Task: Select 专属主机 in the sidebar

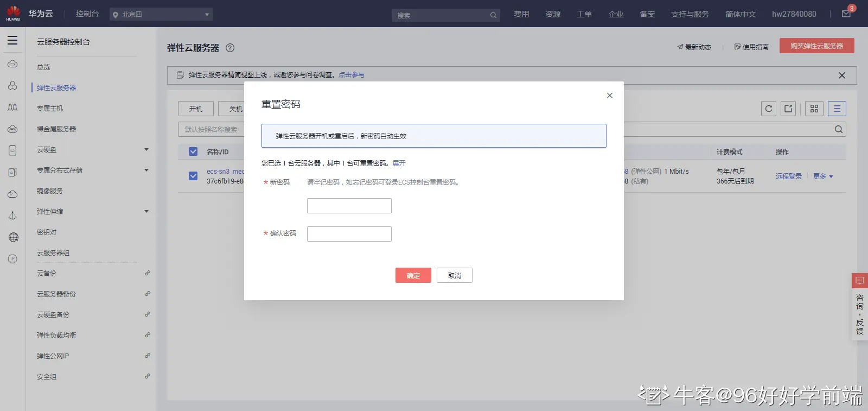Action: click(50, 109)
